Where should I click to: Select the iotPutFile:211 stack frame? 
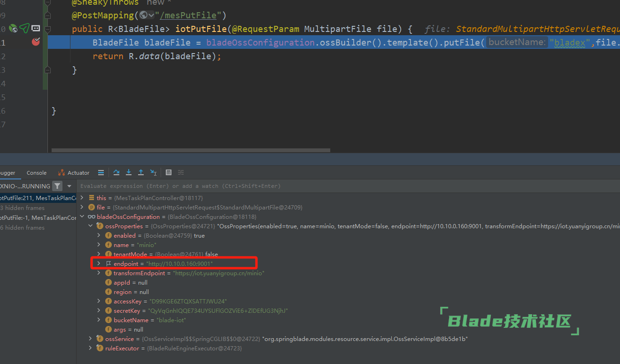[38, 198]
